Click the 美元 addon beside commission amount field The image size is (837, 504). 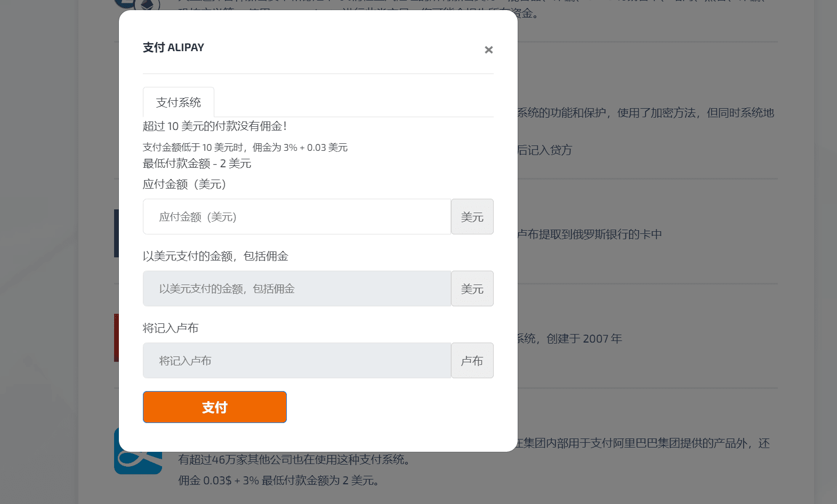[x=472, y=289]
